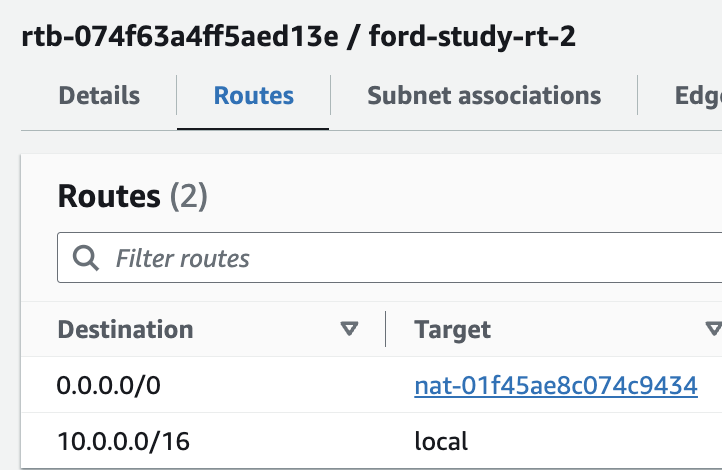Select the 0.0.0.0/0 destination cell
The image size is (722, 470).
(x=108, y=385)
